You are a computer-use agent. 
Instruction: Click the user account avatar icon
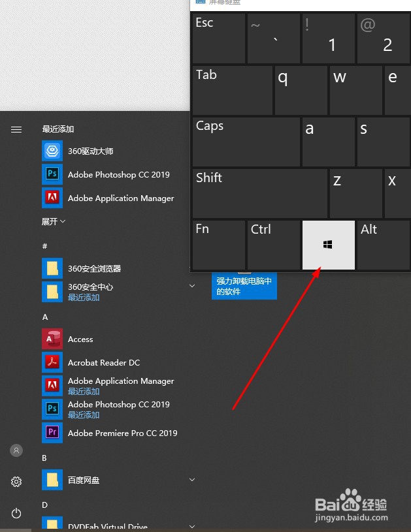[x=16, y=450]
